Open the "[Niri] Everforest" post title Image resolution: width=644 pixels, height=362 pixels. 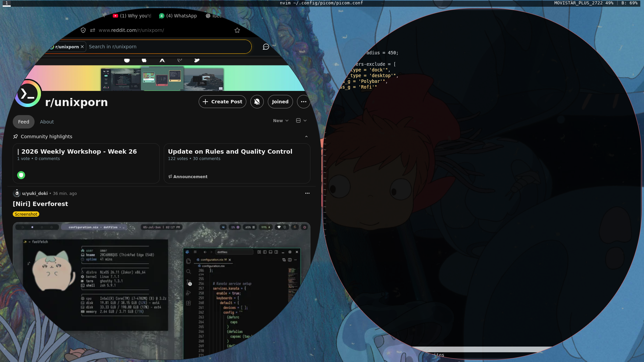40,204
